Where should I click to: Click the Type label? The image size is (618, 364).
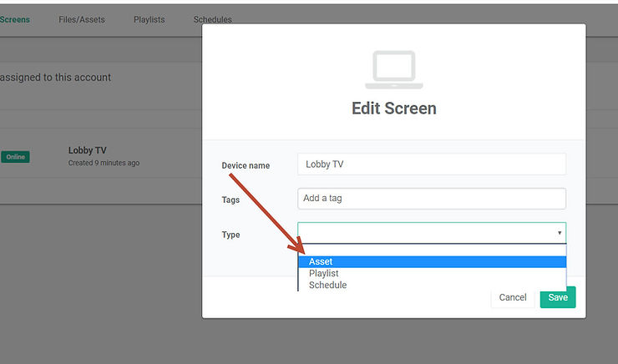230,235
